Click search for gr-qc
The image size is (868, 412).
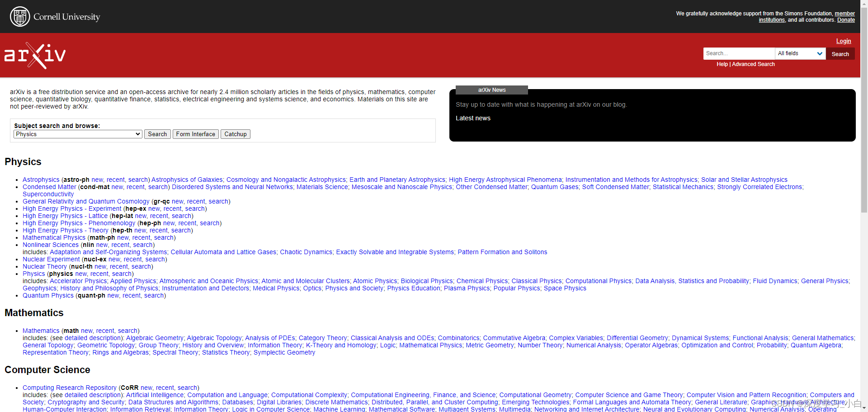coord(218,201)
